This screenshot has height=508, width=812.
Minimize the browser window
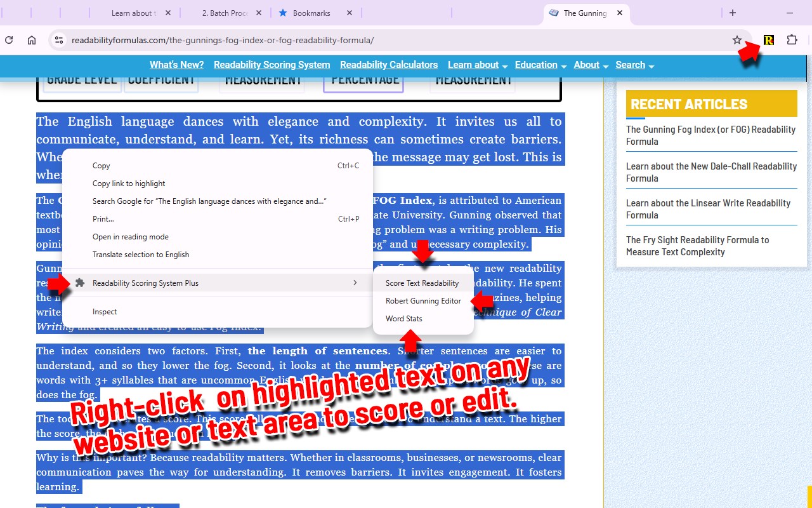tap(790, 13)
